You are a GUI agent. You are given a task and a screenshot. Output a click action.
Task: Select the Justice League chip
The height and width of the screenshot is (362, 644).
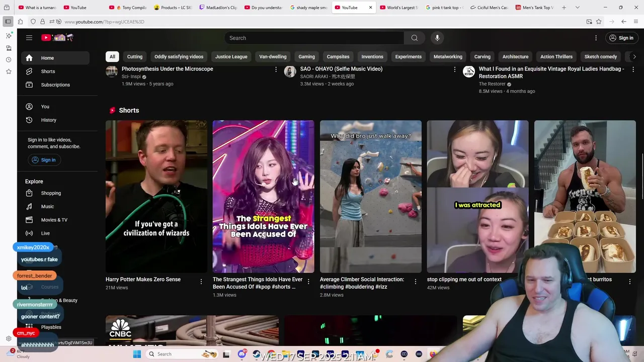click(x=231, y=57)
